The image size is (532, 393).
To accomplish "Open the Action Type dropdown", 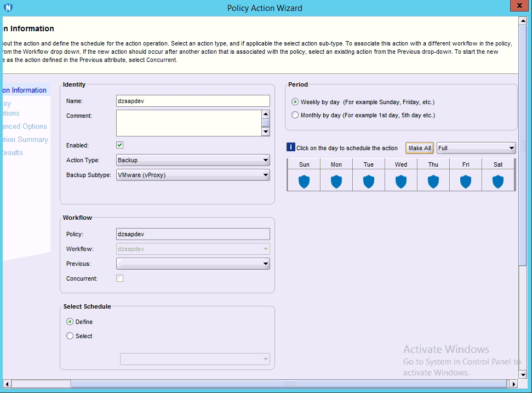I will (193, 160).
